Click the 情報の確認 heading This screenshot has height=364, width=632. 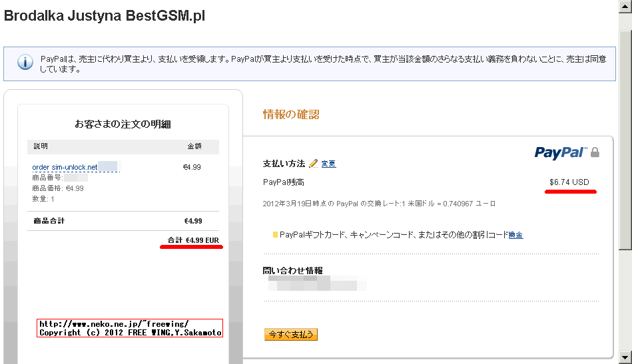(291, 114)
